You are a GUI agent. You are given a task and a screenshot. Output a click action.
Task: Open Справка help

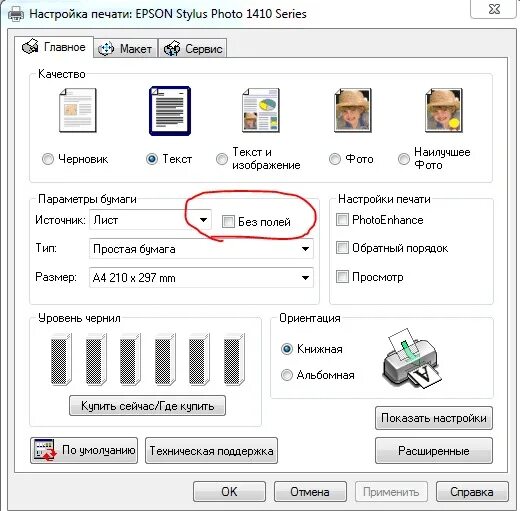point(472,492)
